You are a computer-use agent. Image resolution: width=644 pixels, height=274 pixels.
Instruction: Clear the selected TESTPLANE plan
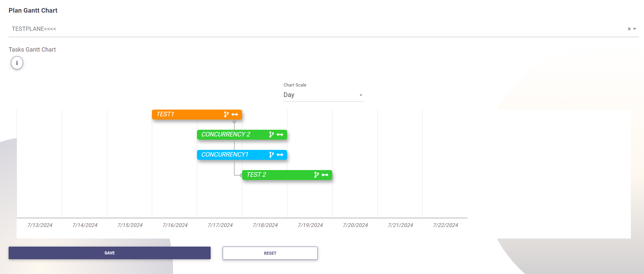pos(629,29)
